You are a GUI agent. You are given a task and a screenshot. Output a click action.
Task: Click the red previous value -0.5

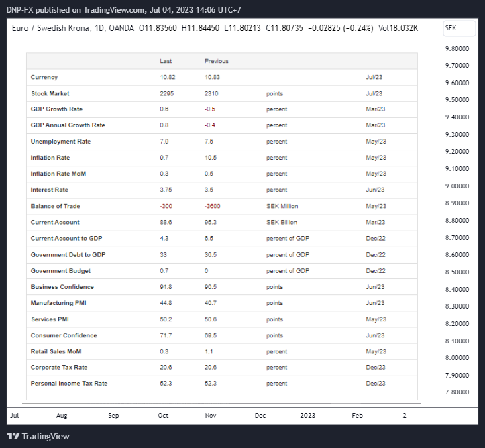click(x=210, y=109)
